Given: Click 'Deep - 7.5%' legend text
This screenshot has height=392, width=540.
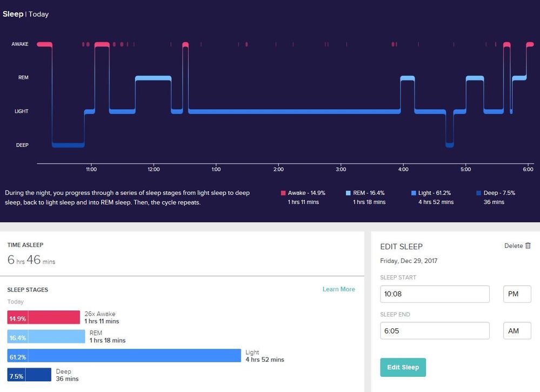Looking at the screenshot, I should [499, 193].
